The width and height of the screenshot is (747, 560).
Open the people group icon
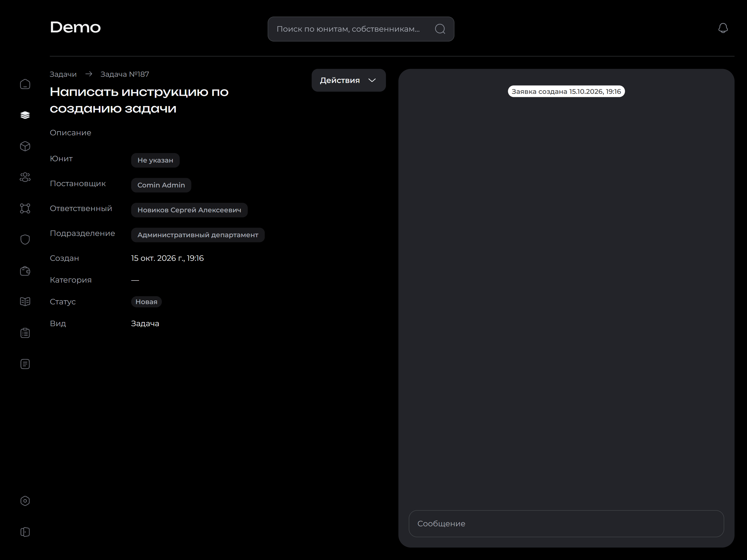point(25,177)
